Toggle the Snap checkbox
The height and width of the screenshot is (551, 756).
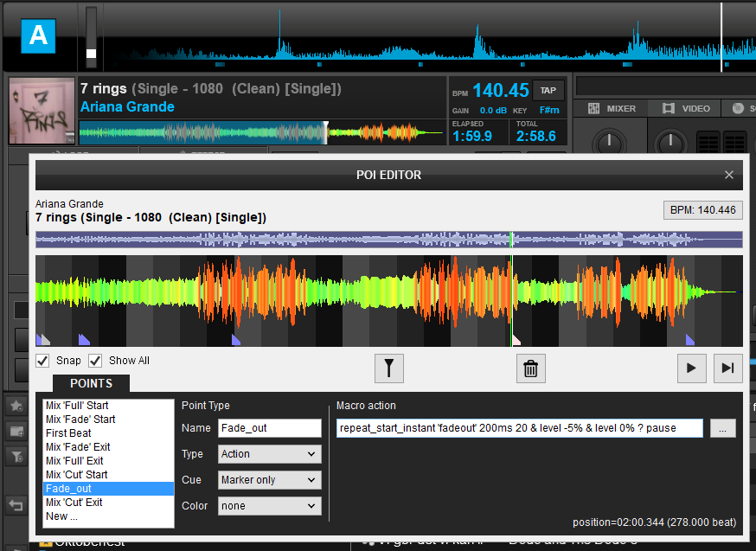pos(42,361)
